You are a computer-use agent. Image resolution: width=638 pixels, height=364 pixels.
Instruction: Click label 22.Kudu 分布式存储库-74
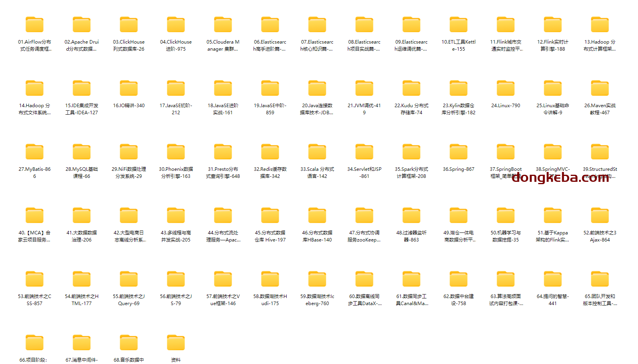pyautogui.click(x=411, y=109)
